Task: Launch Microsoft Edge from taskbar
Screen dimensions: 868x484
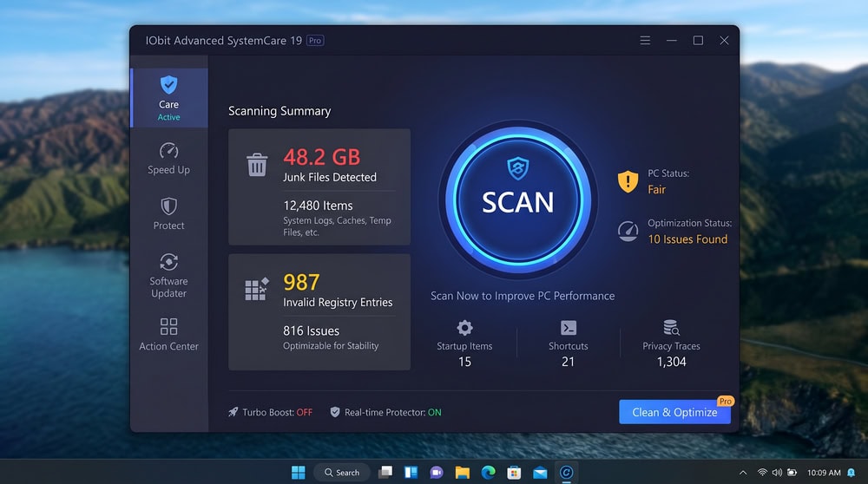Action: 488,473
